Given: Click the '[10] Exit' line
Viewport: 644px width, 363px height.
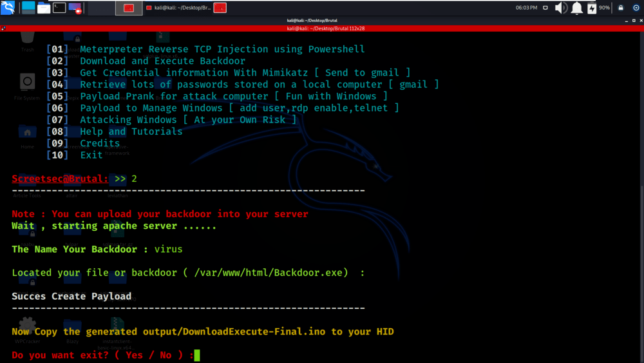Looking at the screenshot, I should [74, 155].
